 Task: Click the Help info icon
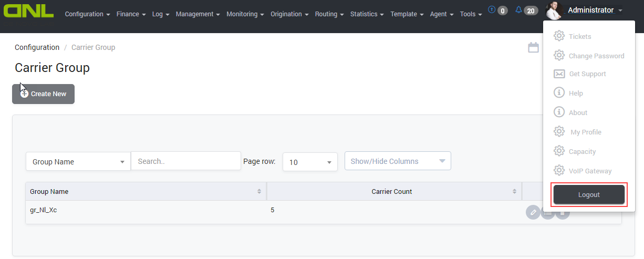coord(559,93)
